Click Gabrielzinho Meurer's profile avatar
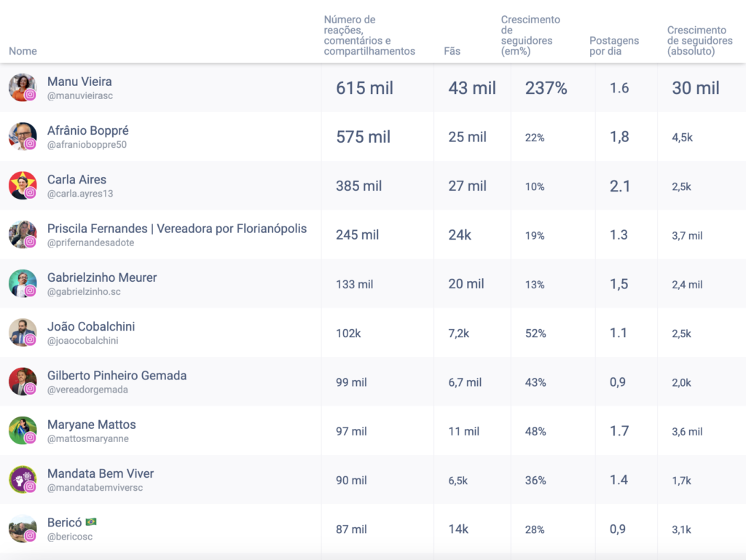Viewport: 746px width, 560px height. tap(23, 283)
